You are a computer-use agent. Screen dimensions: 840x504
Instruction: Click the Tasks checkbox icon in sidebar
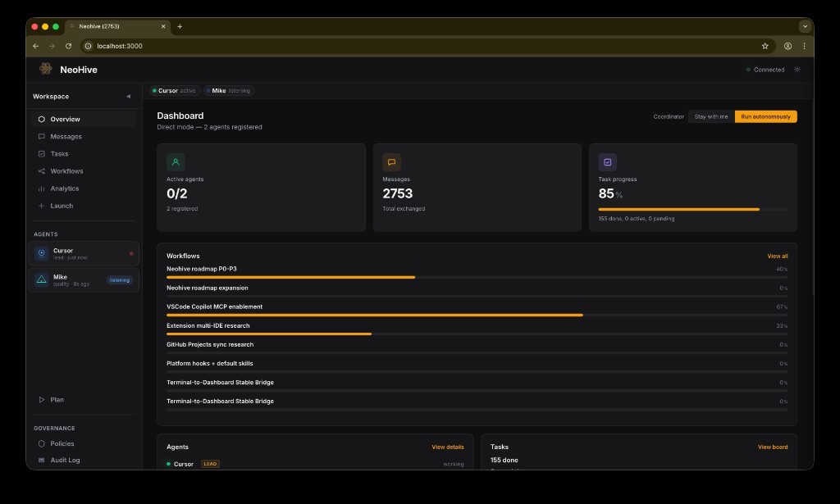[x=41, y=153]
